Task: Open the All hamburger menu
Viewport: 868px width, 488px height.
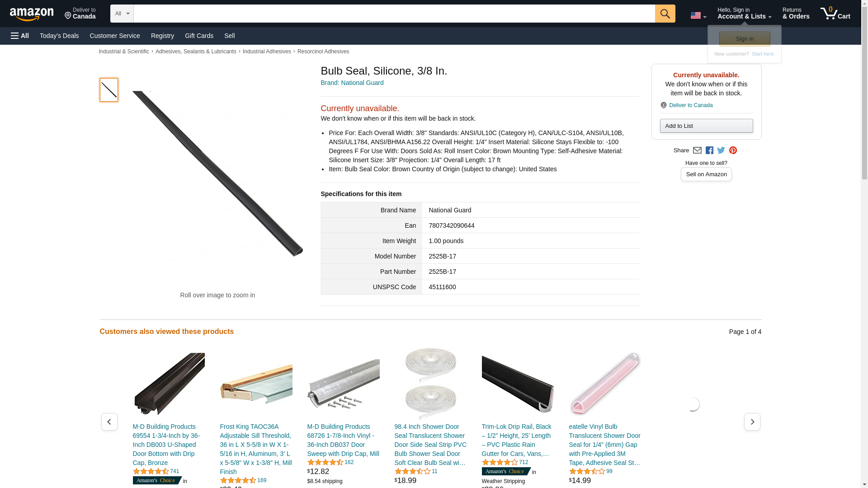Action: pyautogui.click(x=20, y=36)
